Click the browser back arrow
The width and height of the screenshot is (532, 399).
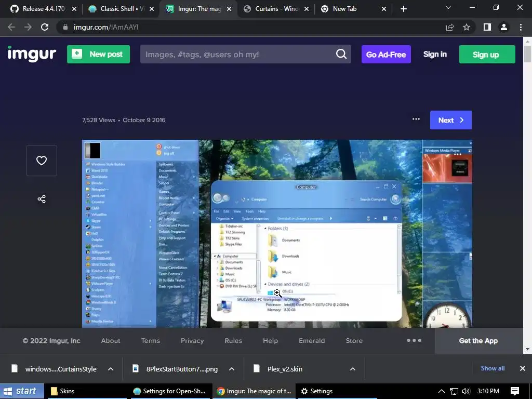(11, 27)
